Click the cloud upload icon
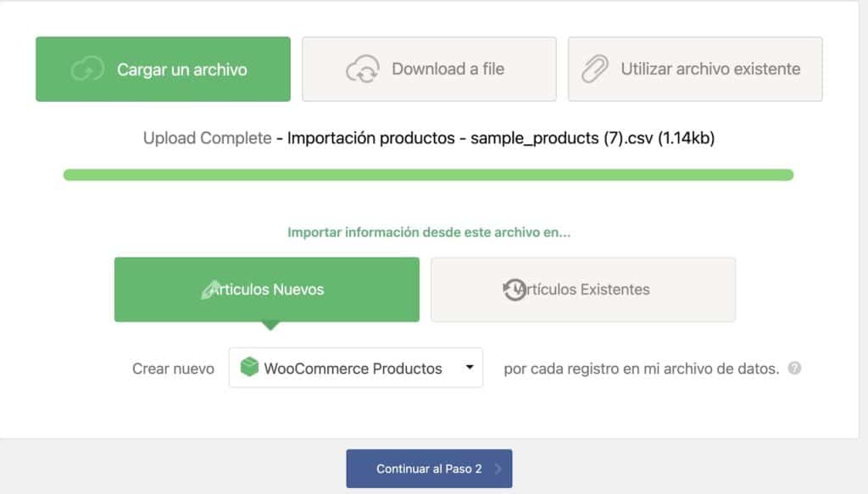 tap(87, 69)
